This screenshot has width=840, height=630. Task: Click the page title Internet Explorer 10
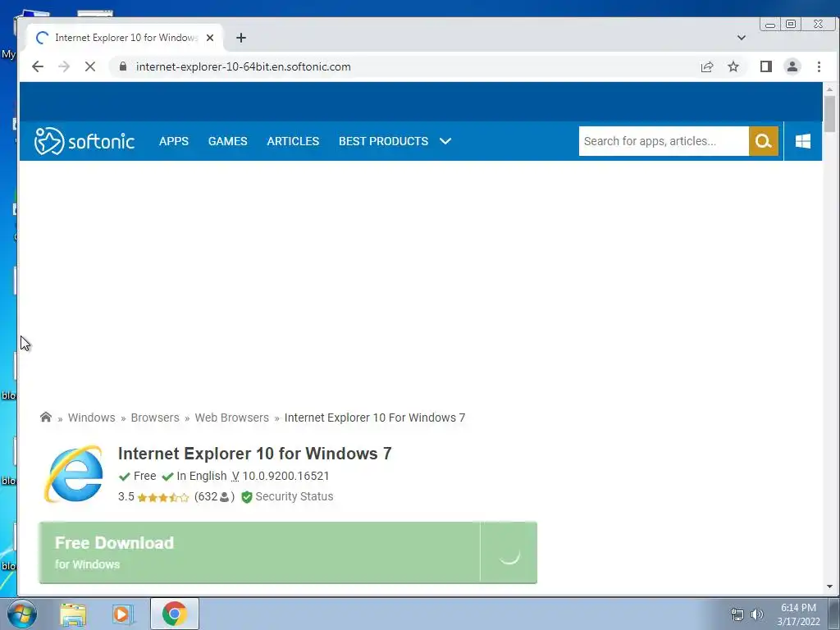tap(254, 453)
